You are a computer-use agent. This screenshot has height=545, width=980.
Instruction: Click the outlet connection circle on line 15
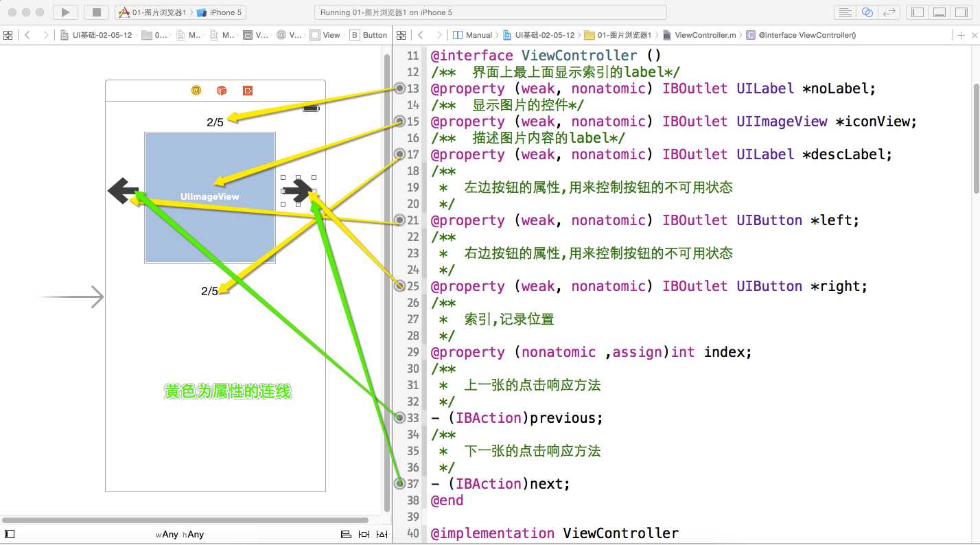[401, 121]
